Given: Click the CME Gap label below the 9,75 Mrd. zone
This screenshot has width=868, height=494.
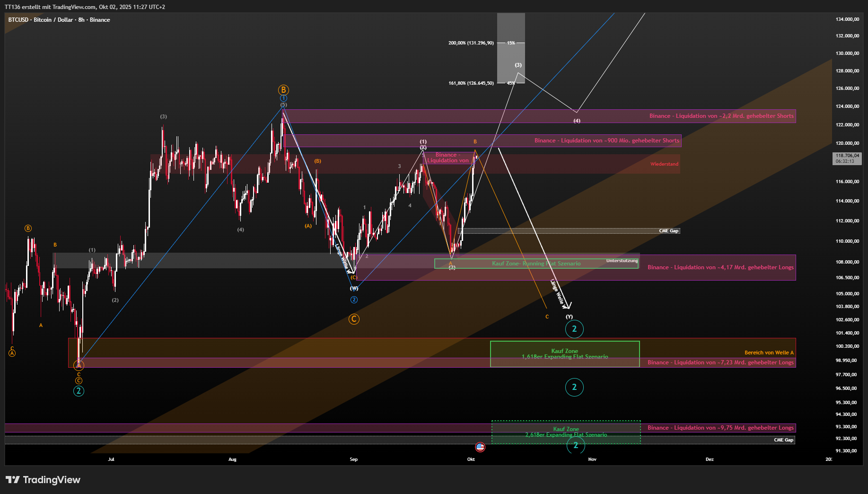Looking at the screenshot, I should coord(783,440).
